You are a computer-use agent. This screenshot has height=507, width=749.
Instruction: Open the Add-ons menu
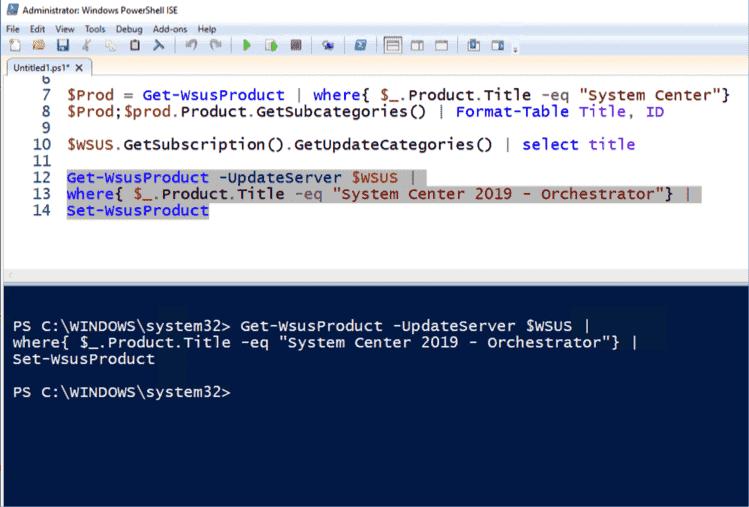point(170,29)
